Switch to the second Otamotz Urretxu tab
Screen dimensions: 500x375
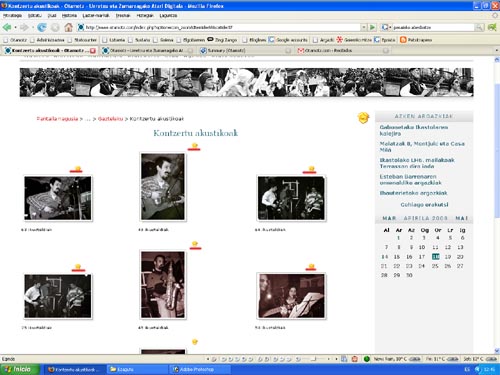[147, 50]
